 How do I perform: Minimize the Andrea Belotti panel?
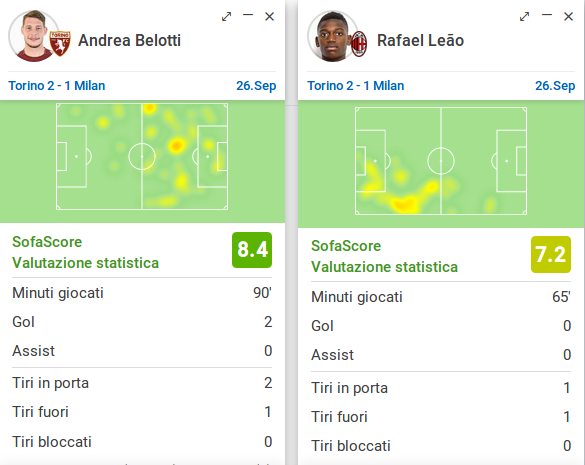click(248, 15)
